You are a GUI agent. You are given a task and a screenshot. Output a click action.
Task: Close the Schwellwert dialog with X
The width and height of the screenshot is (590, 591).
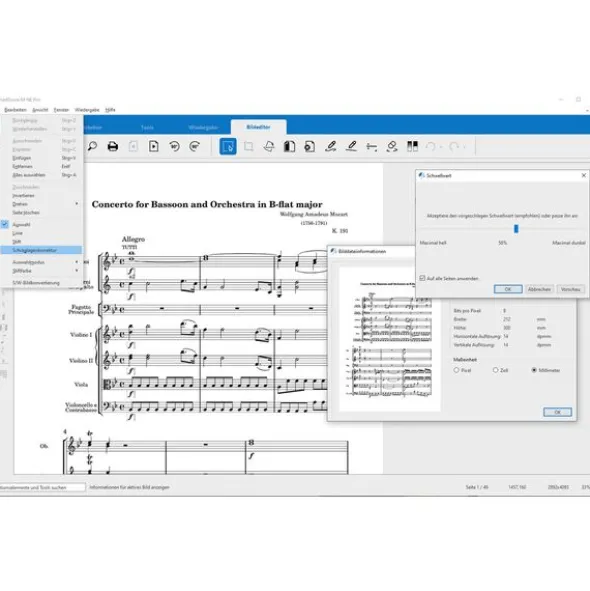pos(584,175)
